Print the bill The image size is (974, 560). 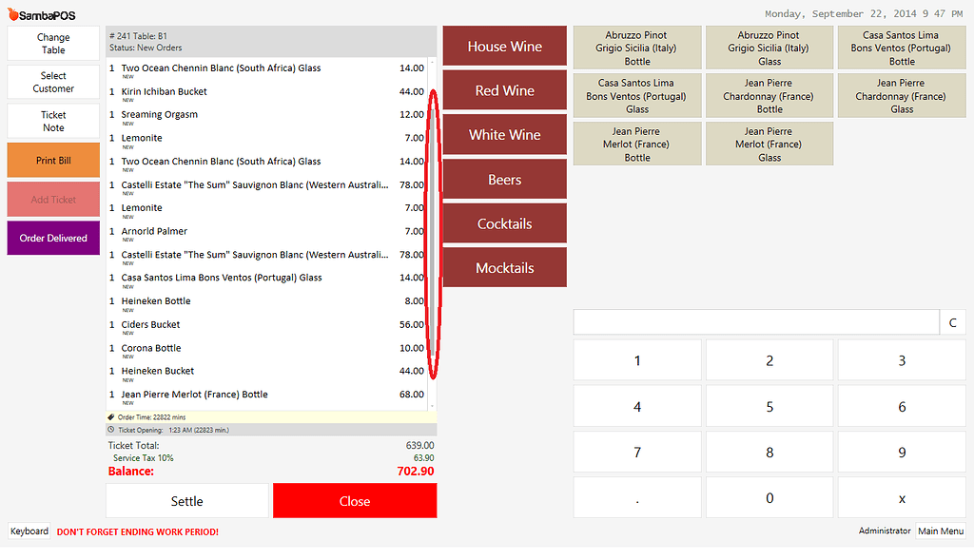point(52,161)
